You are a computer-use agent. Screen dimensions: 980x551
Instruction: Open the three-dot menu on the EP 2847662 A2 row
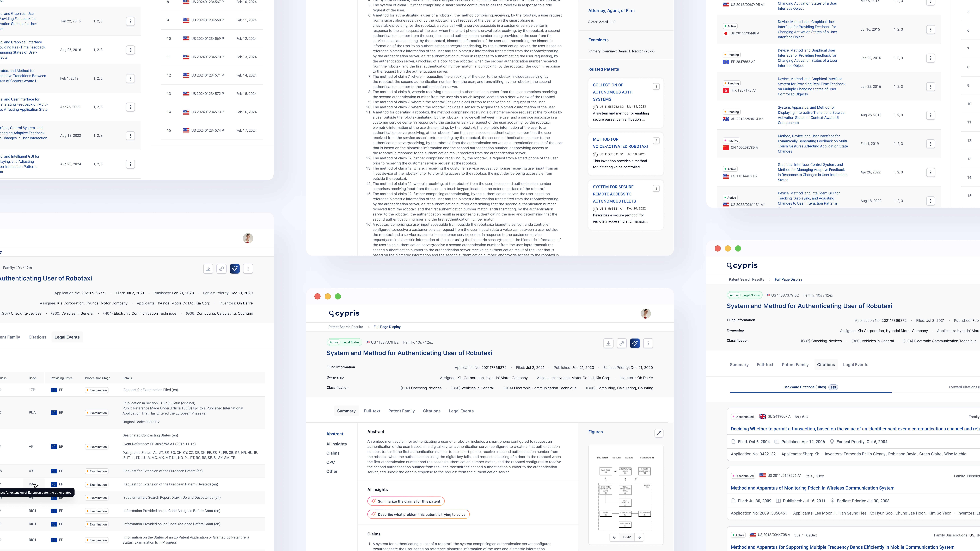[x=930, y=58]
